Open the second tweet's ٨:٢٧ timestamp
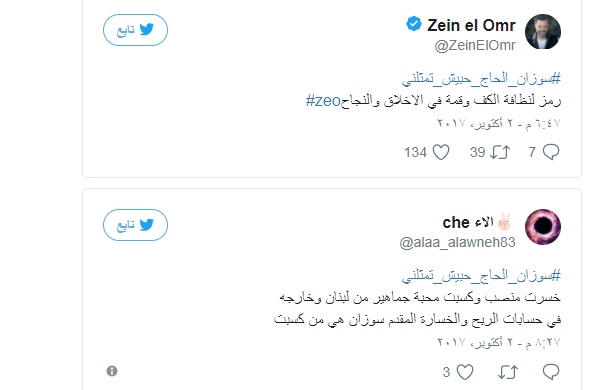The height and width of the screenshot is (390, 589). [x=499, y=342]
